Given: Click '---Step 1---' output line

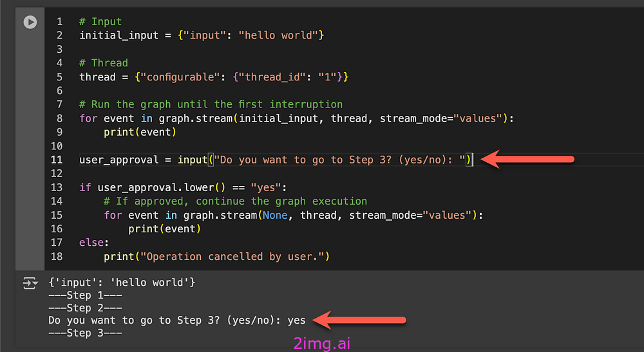Looking at the screenshot, I should click(85, 295).
